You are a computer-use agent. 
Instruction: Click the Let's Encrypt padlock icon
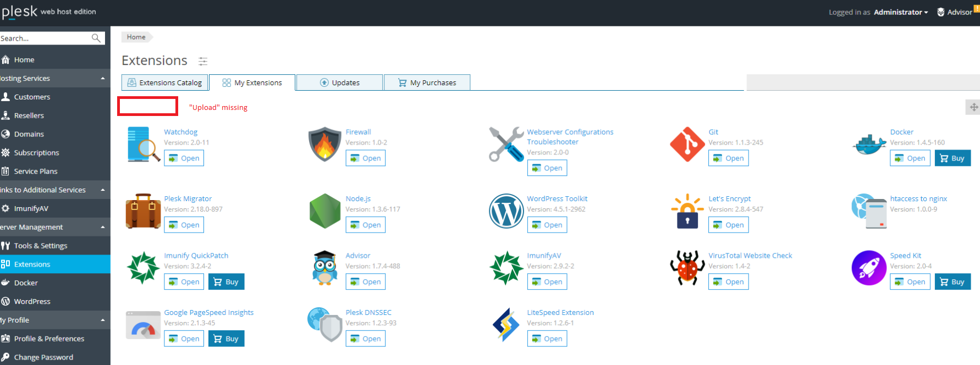pyautogui.click(x=687, y=211)
